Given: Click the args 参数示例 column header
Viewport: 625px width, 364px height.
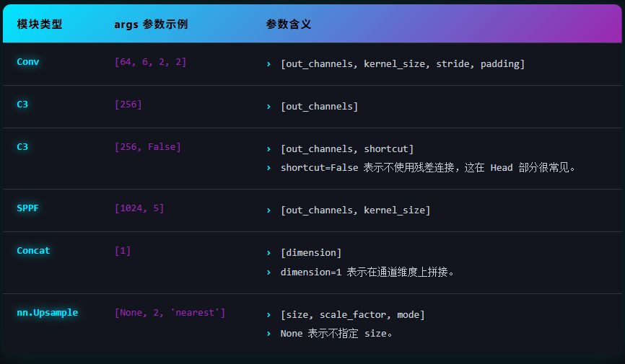Looking at the screenshot, I should click(151, 25).
